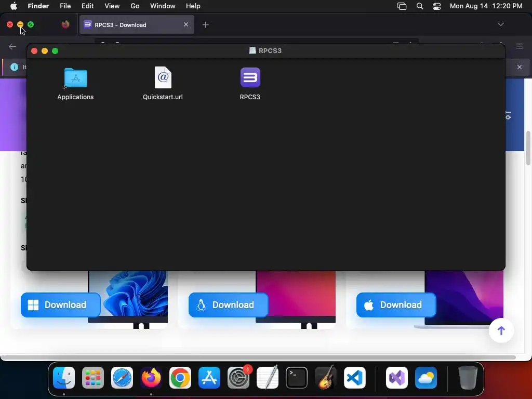Launch Safari from the Dock
532x399 pixels.
(x=122, y=378)
